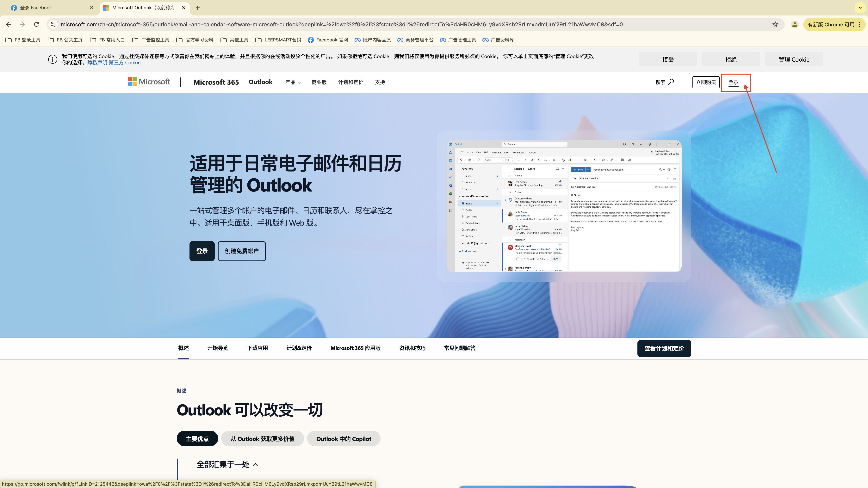The width and height of the screenshot is (868, 488).
Task: Open the 广告监控工具 bookmark folder
Action: [x=151, y=40]
